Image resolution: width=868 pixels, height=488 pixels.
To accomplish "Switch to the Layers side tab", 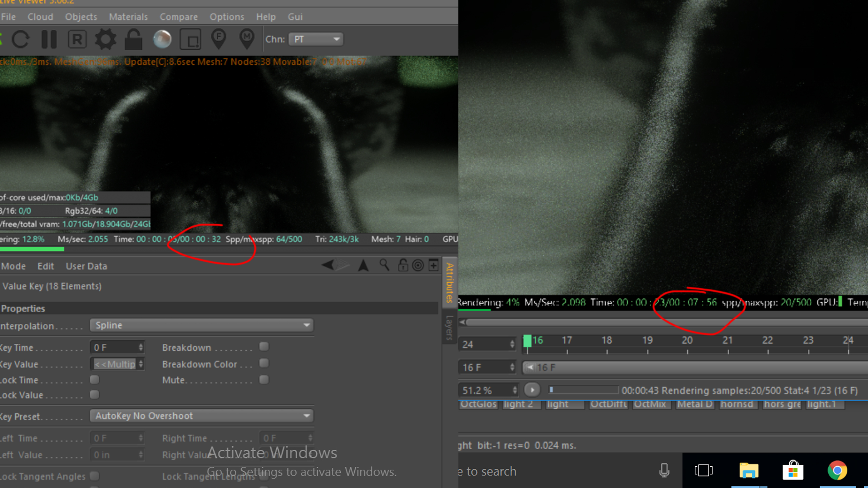I will coord(449,327).
